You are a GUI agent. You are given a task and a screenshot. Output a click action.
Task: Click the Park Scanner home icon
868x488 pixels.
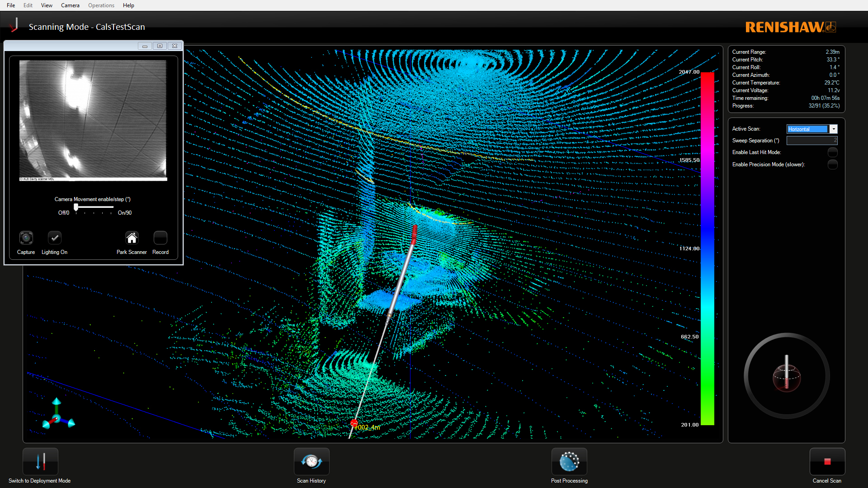coord(132,238)
